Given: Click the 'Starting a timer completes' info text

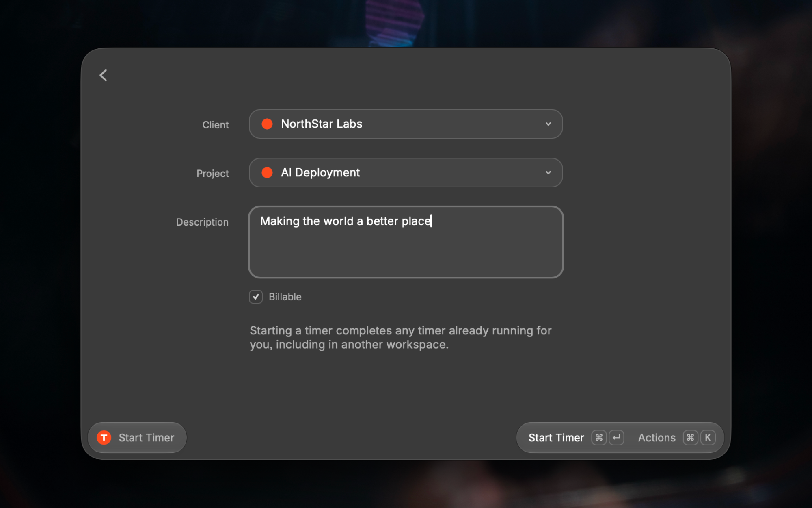Looking at the screenshot, I should coord(400,338).
